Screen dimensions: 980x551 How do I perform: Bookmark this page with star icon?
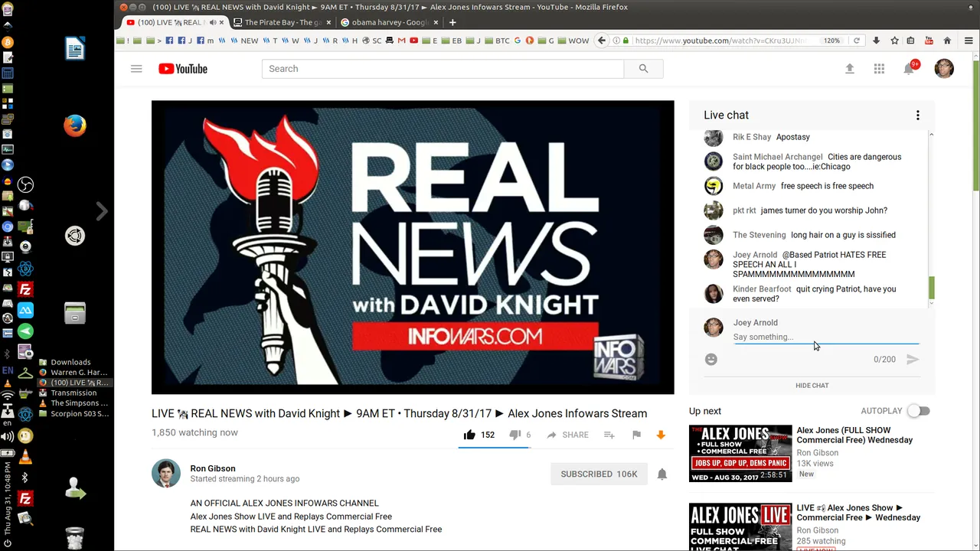click(x=893, y=41)
